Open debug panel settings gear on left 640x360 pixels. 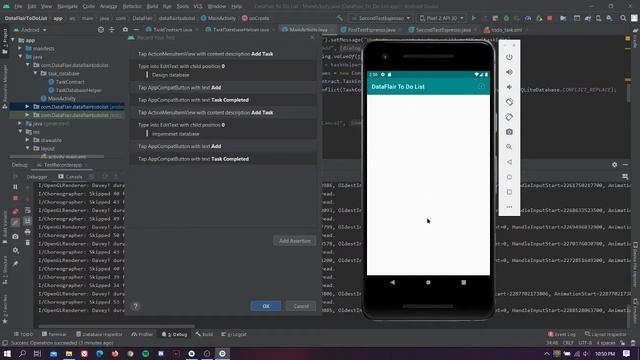(15, 250)
